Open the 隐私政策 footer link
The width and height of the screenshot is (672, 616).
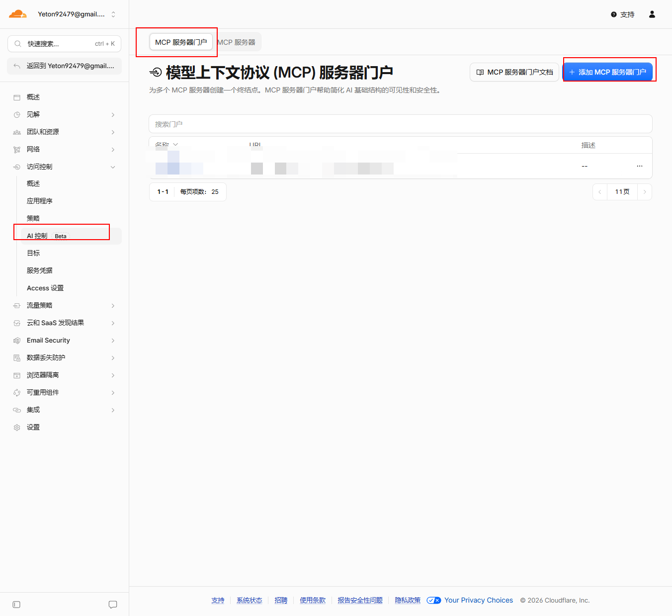point(408,600)
